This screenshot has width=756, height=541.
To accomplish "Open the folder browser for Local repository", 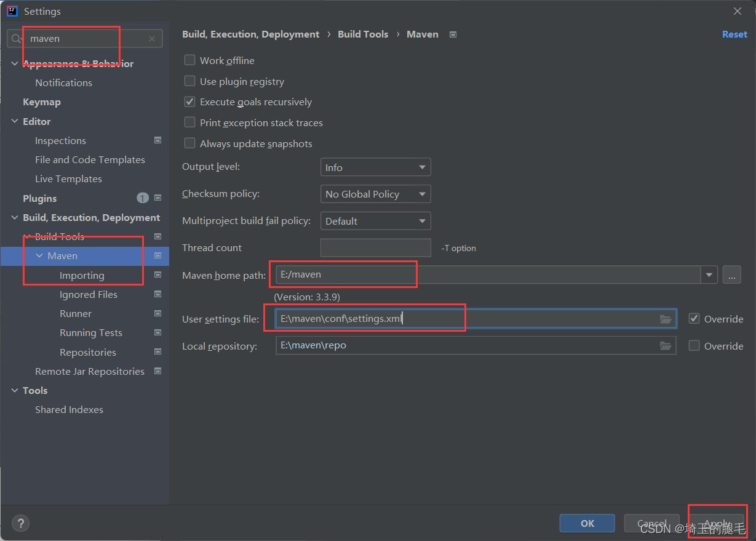I will tap(666, 346).
